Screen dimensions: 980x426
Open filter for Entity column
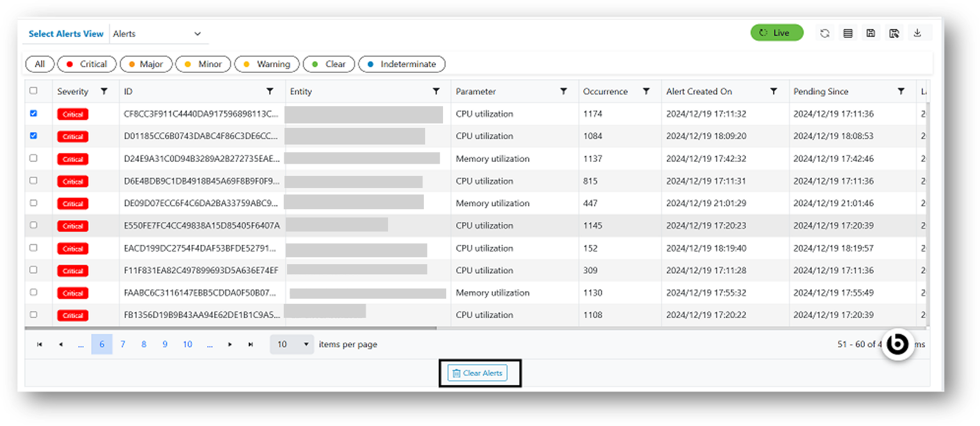[x=436, y=91]
